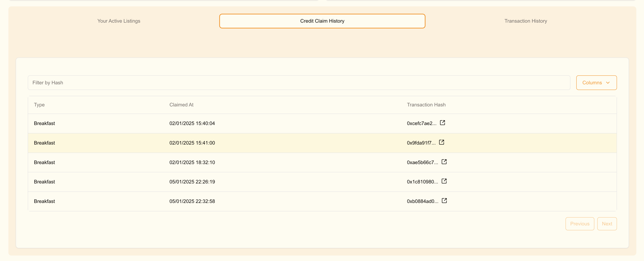
Task: Click the Claimed At column header
Action: [x=181, y=105]
